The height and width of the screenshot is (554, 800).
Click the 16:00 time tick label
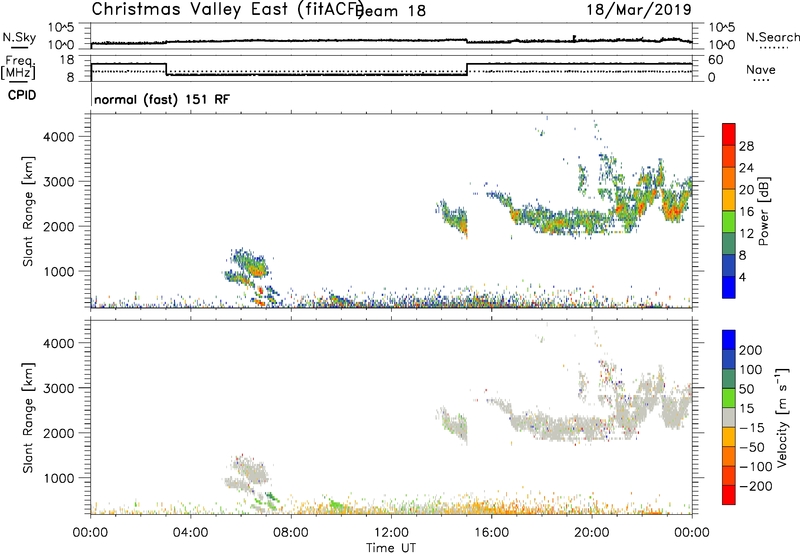(491, 533)
